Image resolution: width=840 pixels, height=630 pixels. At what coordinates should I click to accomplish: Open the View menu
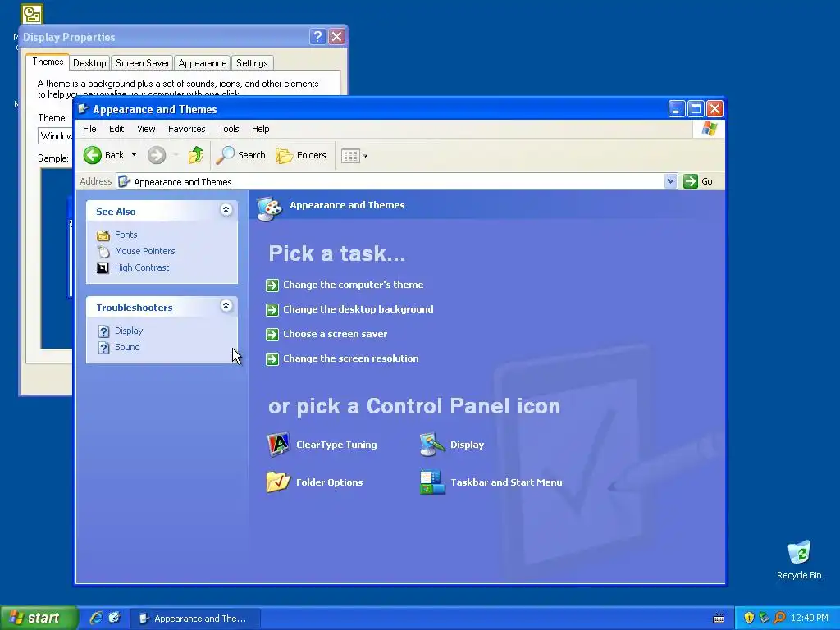click(x=146, y=129)
